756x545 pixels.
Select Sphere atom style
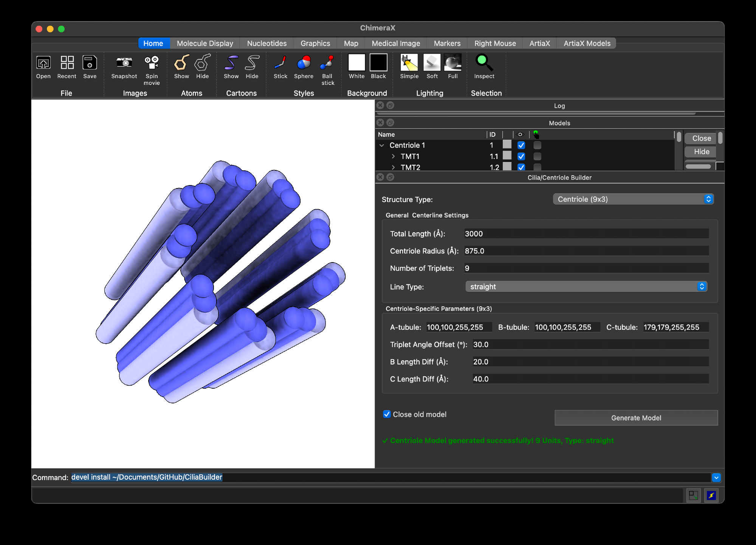tap(304, 63)
